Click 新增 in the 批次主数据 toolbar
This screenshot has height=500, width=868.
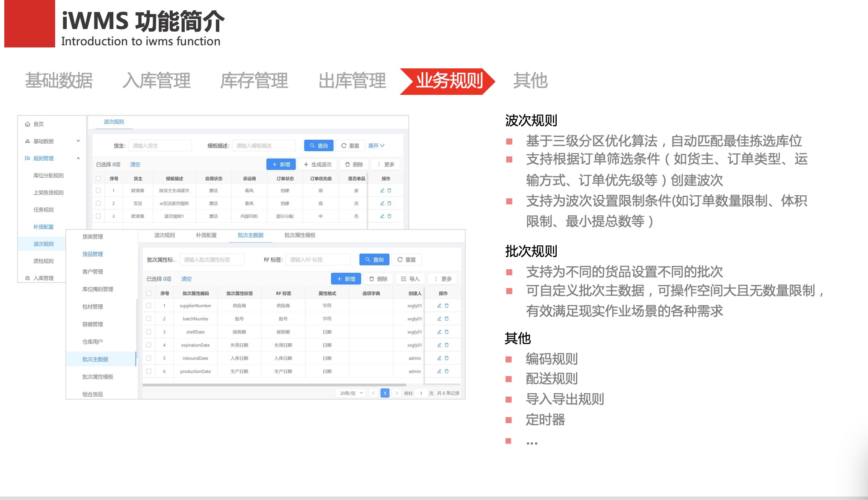[346, 279]
